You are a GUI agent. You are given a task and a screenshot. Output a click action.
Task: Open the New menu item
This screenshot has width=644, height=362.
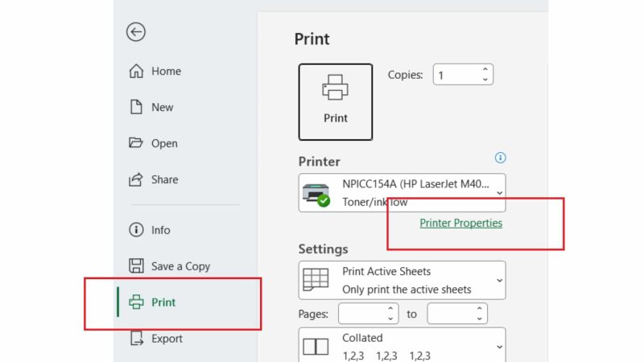click(163, 107)
